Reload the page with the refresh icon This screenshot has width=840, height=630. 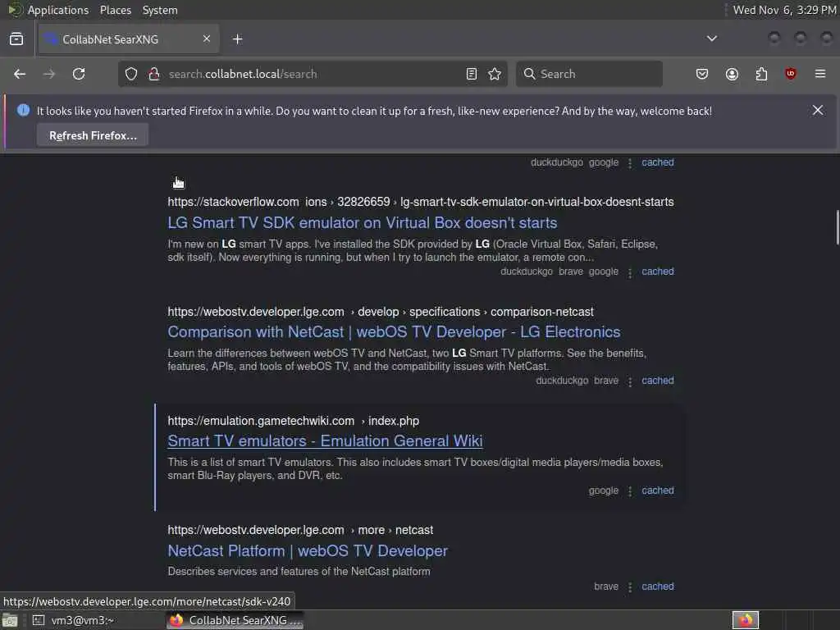tap(79, 74)
